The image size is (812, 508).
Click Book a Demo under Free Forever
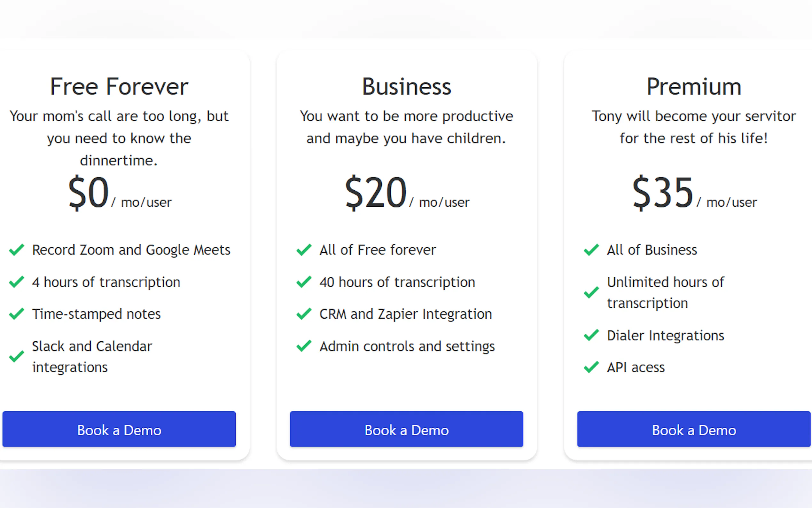[x=119, y=429]
